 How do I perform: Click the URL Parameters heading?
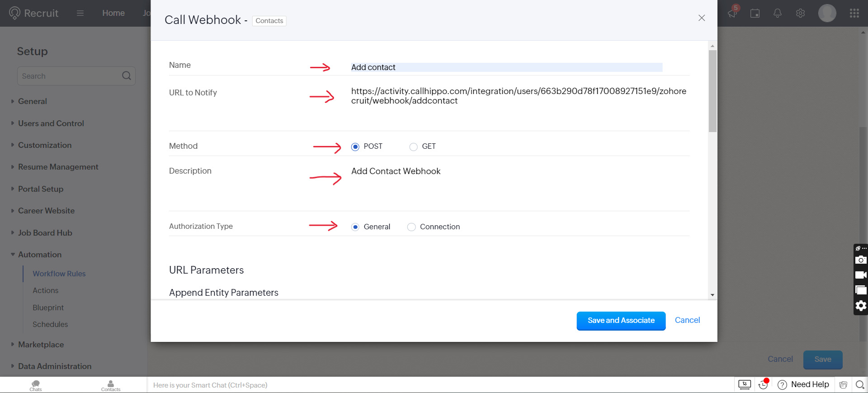(206, 270)
